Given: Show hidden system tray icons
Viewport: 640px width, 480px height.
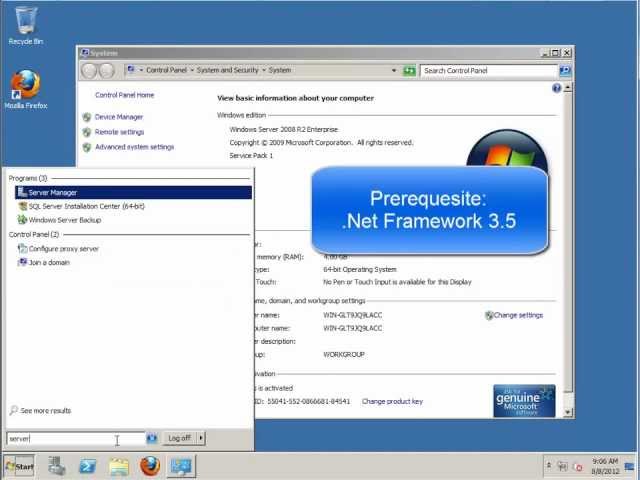Looking at the screenshot, I should tap(549, 465).
